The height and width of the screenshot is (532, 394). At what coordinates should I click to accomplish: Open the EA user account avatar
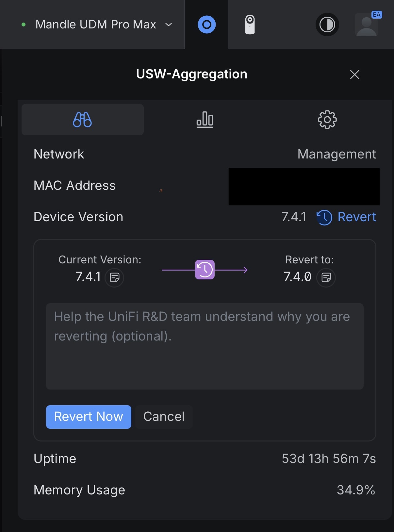tap(367, 24)
